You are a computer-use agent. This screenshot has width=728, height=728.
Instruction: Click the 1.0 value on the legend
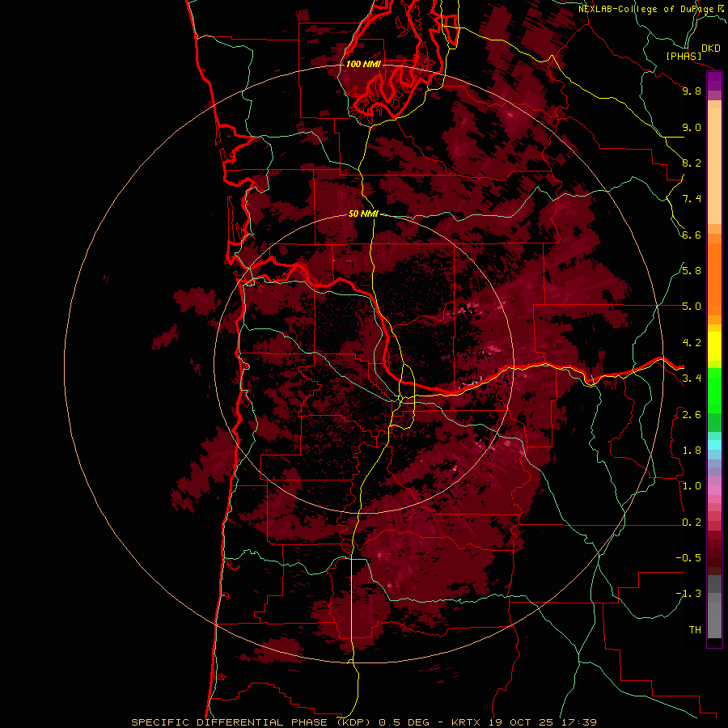(692, 486)
